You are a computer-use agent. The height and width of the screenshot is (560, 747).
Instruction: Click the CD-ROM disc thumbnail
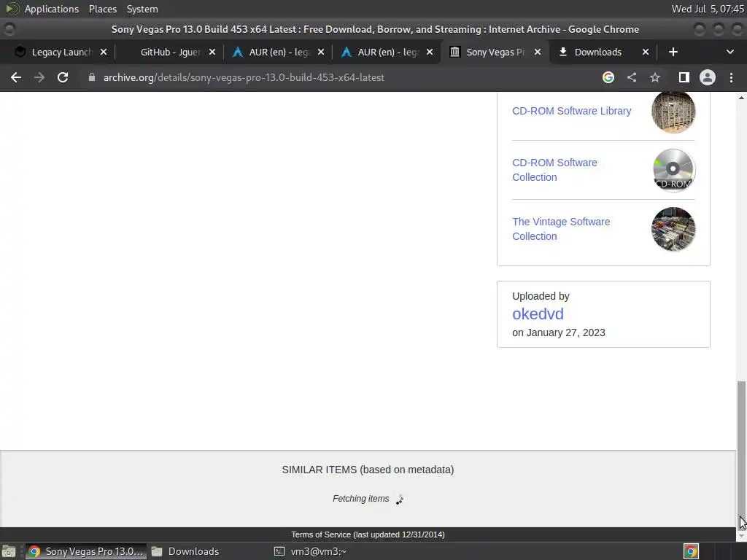point(673,170)
